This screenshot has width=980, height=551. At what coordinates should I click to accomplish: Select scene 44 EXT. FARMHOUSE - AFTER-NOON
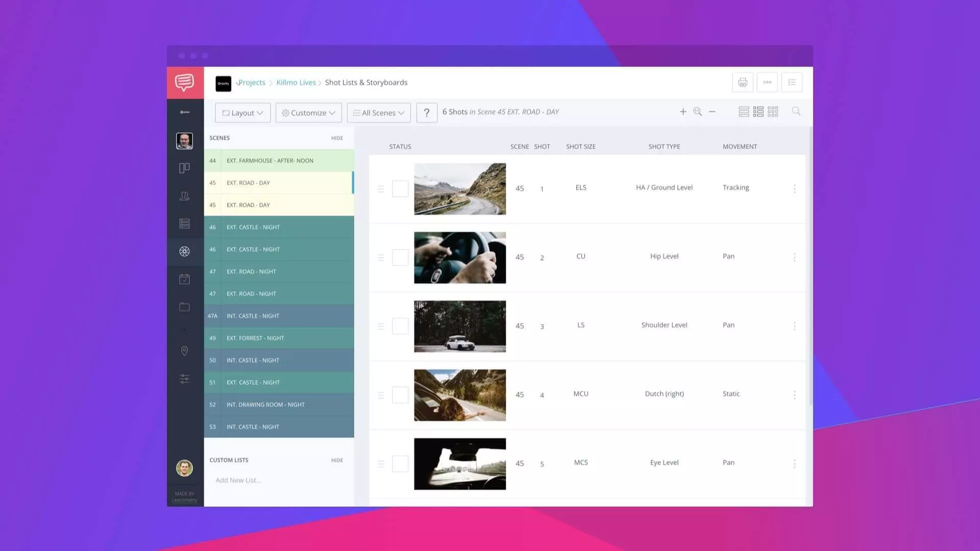click(279, 161)
